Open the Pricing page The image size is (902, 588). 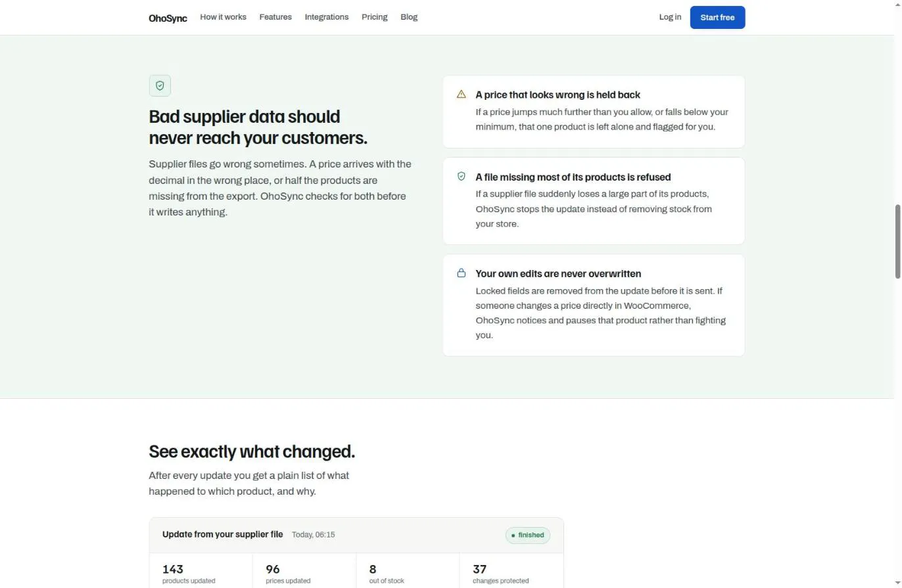[x=374, y=17]
